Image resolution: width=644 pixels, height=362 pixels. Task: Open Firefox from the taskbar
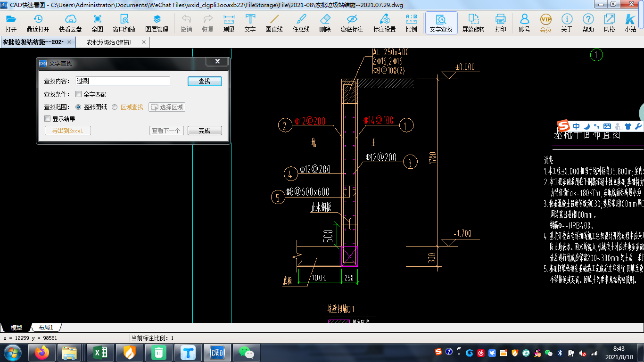click(42, 352)
